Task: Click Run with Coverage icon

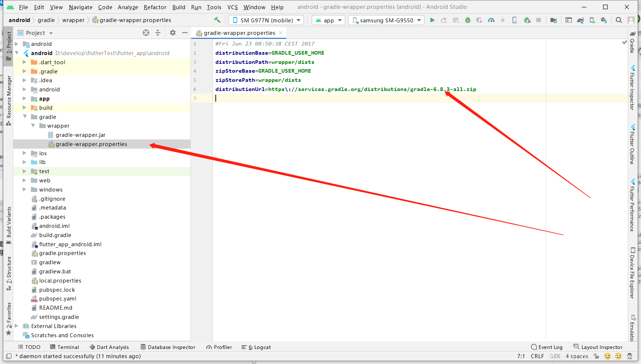Action: point(480,20)
